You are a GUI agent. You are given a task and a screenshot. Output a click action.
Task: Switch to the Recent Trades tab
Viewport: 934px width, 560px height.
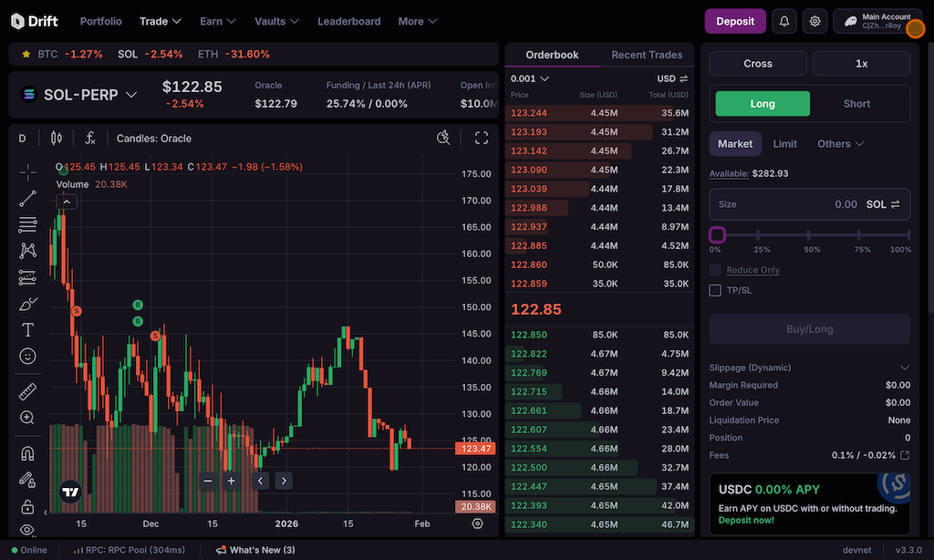coord(647,55)
